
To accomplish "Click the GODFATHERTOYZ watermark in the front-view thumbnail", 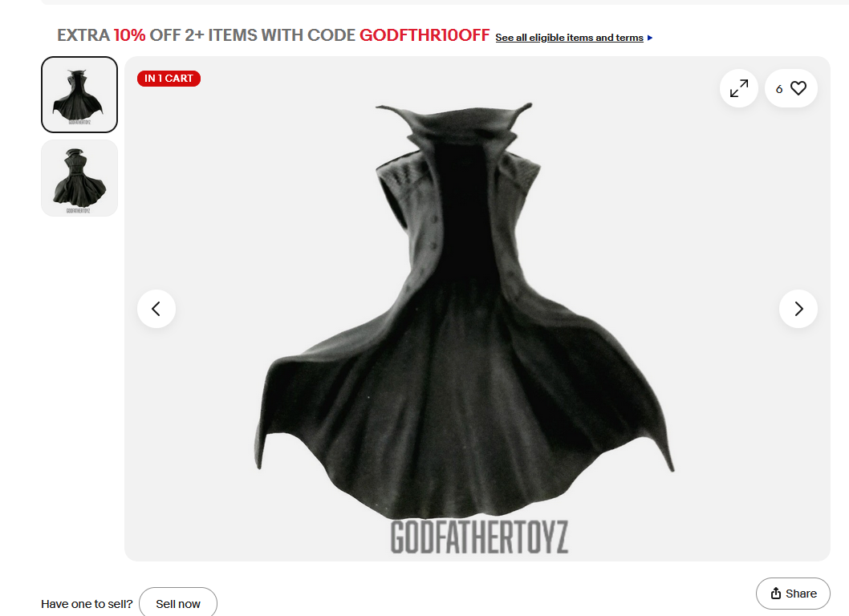I will [x=79, y=123].
